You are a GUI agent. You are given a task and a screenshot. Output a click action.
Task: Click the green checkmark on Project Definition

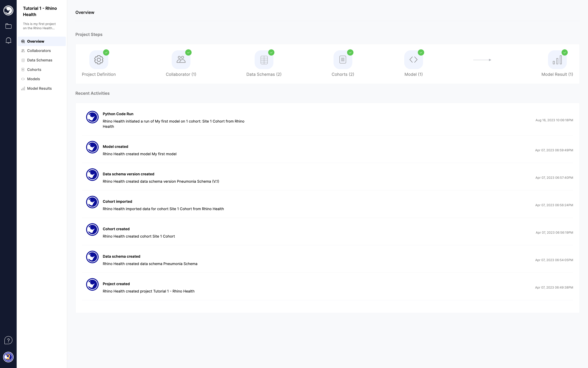point(106,53)
